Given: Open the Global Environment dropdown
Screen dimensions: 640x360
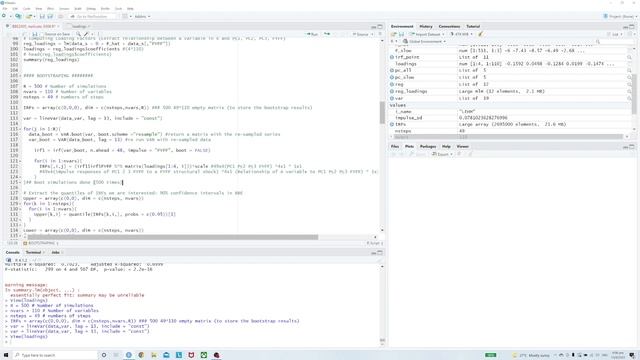Looking at the screenshot, I should [x=424, y=42].
